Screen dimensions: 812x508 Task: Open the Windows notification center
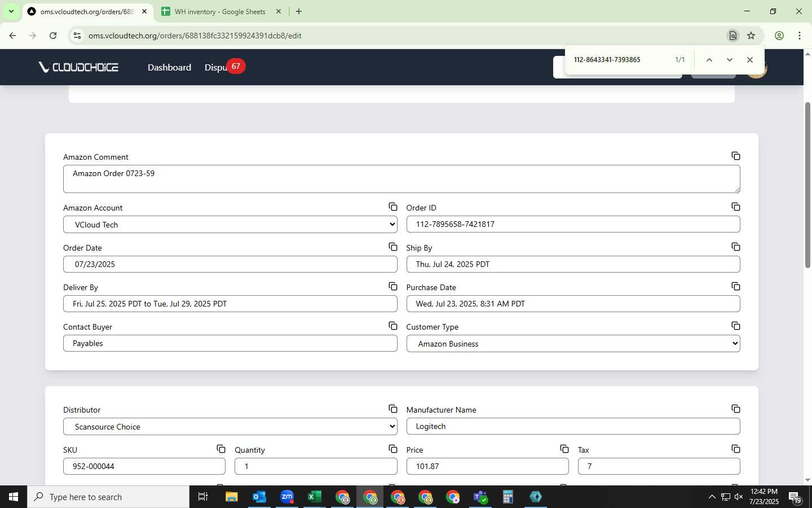click(x=795, y=497)
